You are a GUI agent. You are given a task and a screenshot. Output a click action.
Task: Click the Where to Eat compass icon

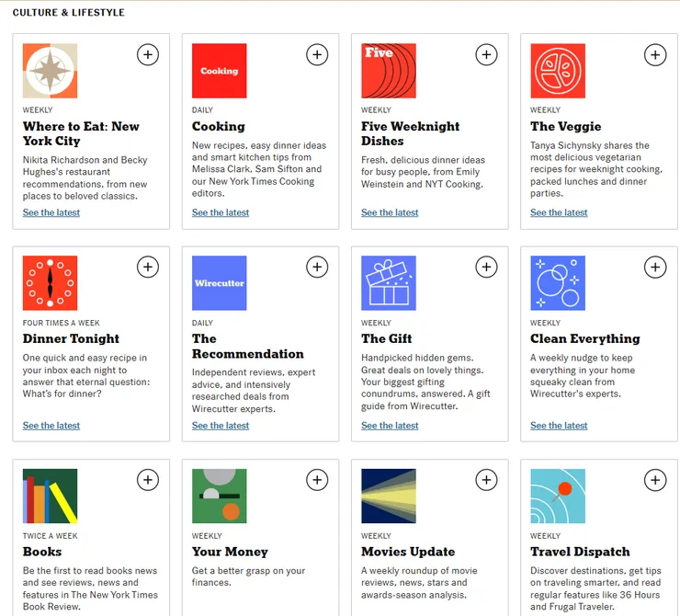click(x=50, y=71)
